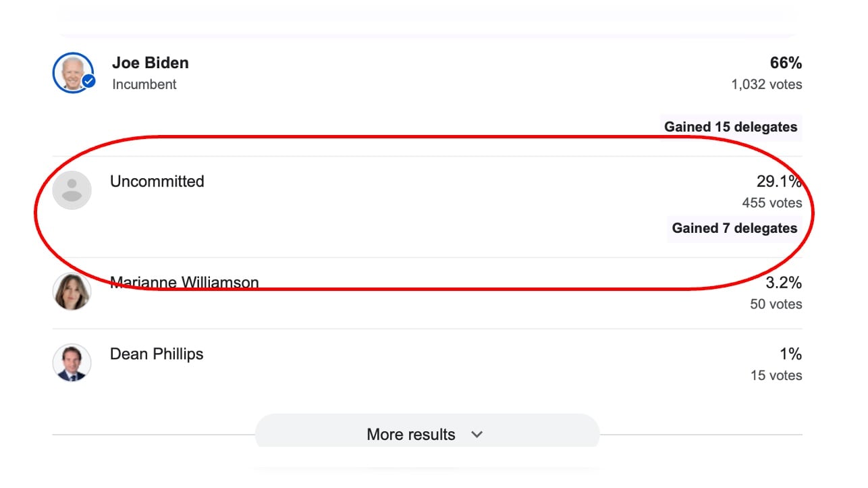The width and height of the screenshot is (868, 488).
Task: Open the Joe Biden name link
Action: click(x=150, y=63)
